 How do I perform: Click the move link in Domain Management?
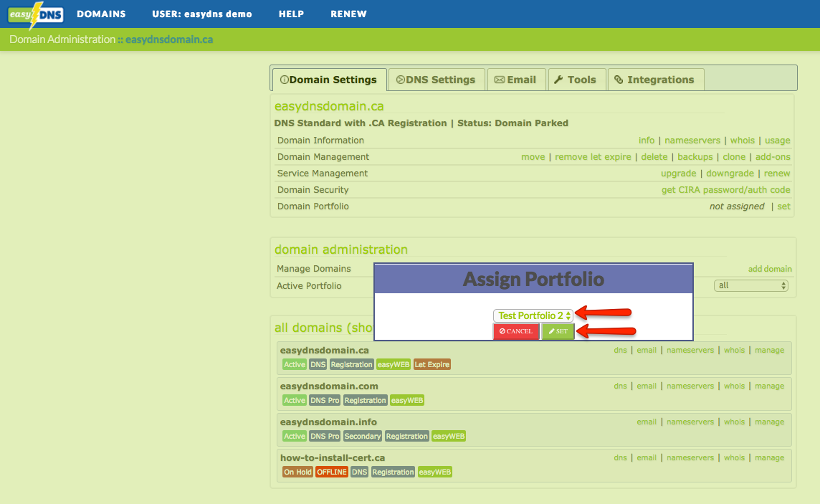(x=533, y=157)
